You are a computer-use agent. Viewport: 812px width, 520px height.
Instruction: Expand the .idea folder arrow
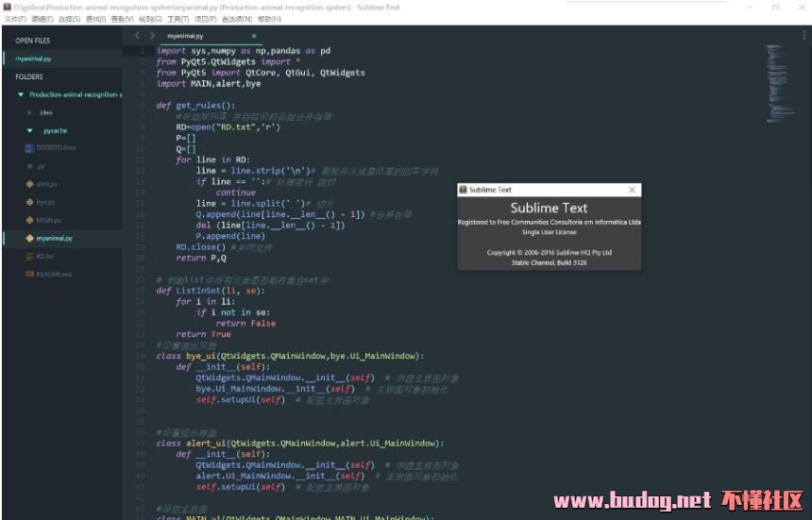(x=29, y=112)
